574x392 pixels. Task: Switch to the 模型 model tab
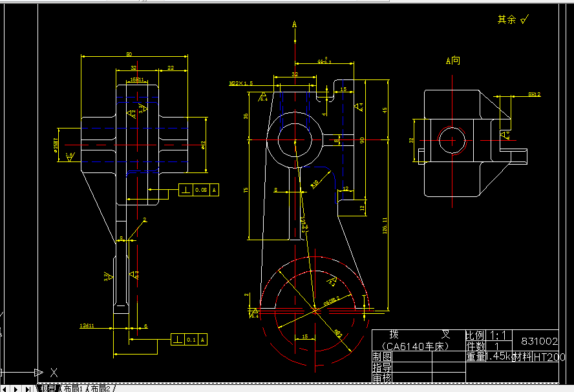[x=48, y=388]
